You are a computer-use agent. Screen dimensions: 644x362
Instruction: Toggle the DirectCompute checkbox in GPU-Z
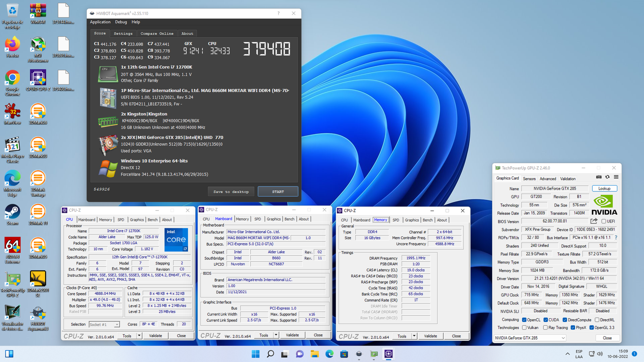pos(565,320)
